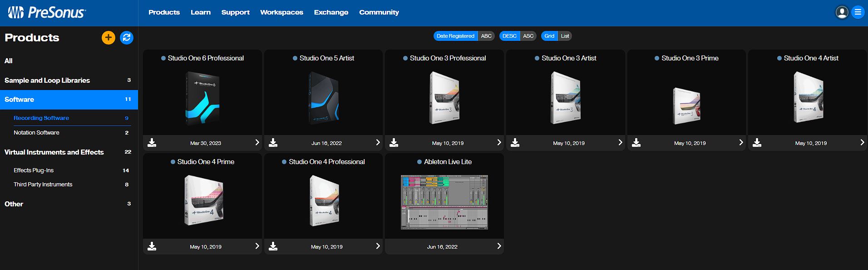Download Studio One 3 Artist
Image resolution: width=868 pixels, height=270 pixels.
[515, 143]
